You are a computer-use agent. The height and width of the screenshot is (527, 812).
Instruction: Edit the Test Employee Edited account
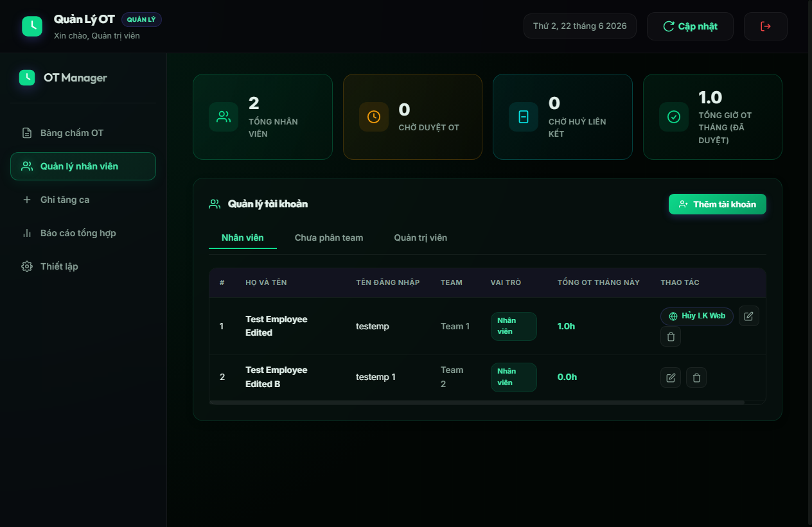pyautogui.click(x=748, y=316)
